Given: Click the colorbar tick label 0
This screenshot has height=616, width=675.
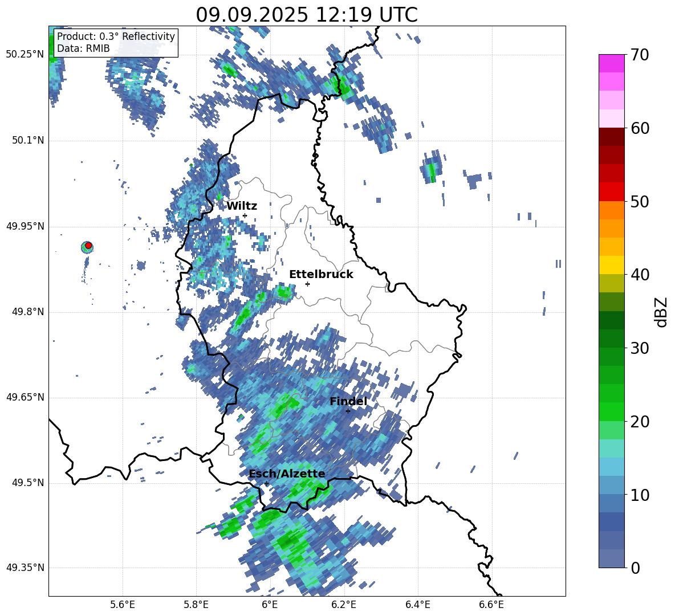Looking at the screenshot, I should [635, 568].
